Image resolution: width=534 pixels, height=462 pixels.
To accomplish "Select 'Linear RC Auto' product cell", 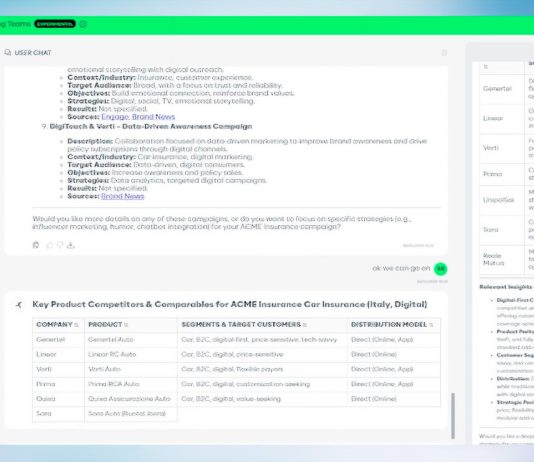I will [x=131, y=354].
